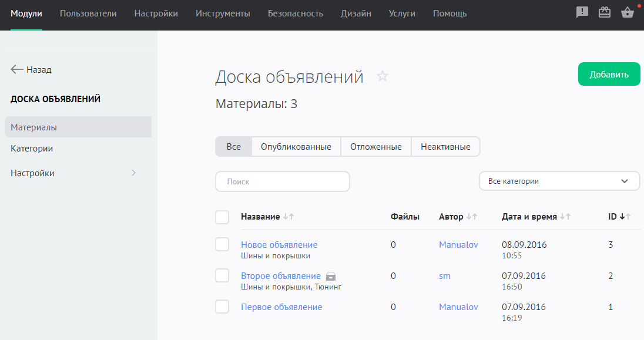Open the shopping basket icon
This screenshot has height=340, width=644.
point(627,12)
